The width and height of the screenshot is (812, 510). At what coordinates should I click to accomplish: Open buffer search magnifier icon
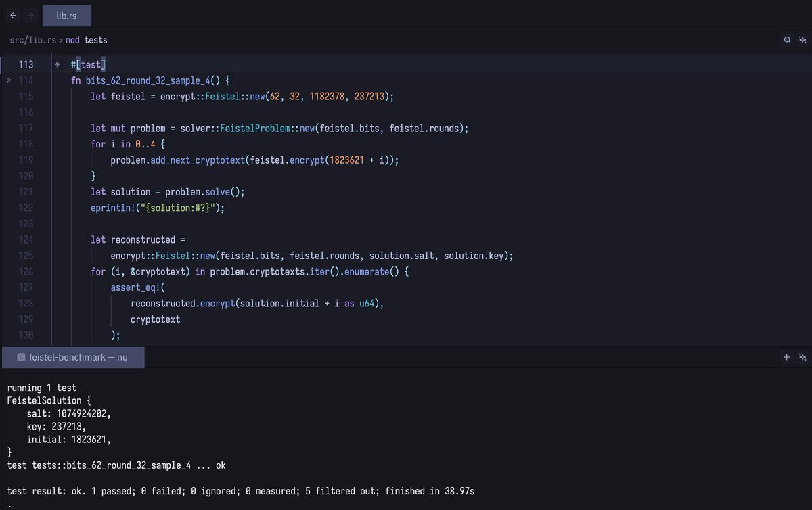tap(787, 40)
